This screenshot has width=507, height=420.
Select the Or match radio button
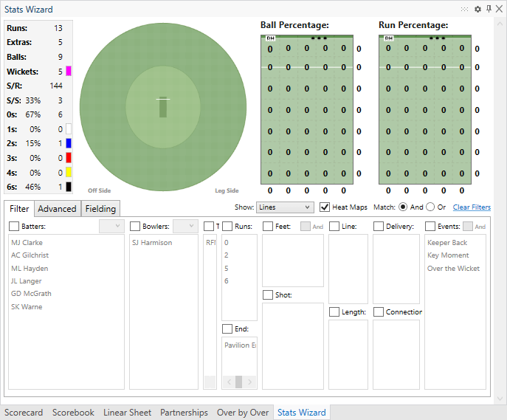(430, 207)
